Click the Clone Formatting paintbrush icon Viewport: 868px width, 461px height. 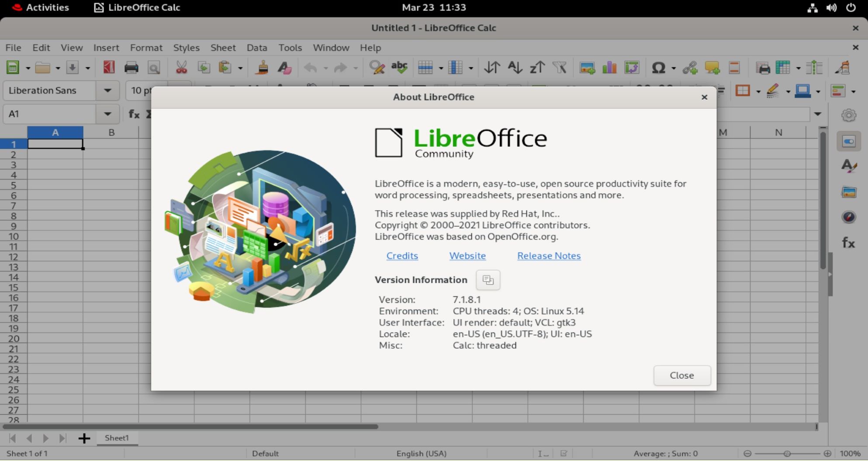pos(262,68)
